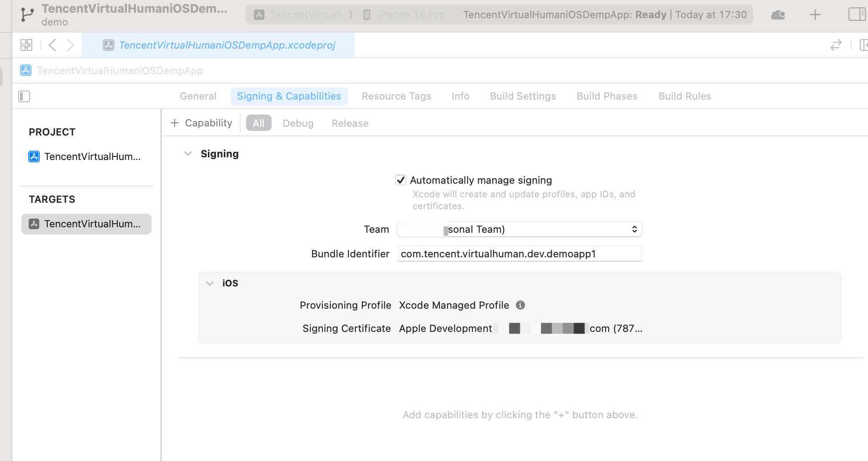868x461 pixels.
Task: Switch to the Build Settings tab
Action: click(x=523, y=96)
